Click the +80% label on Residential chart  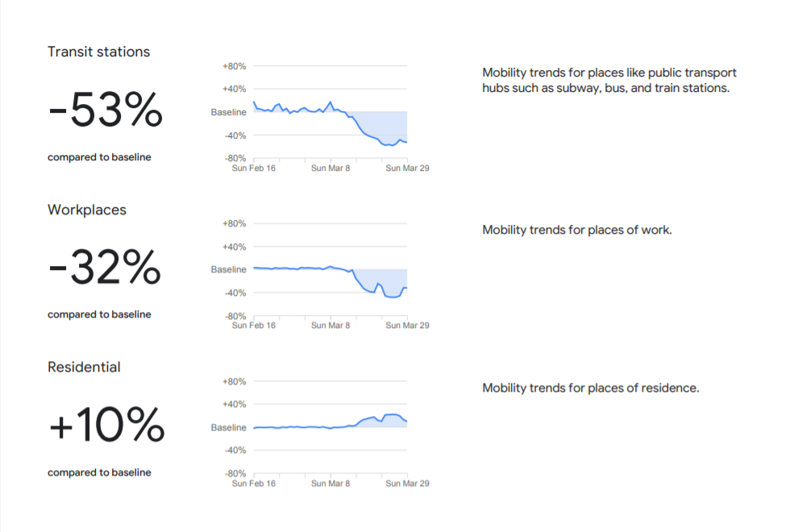click(234, 381)
